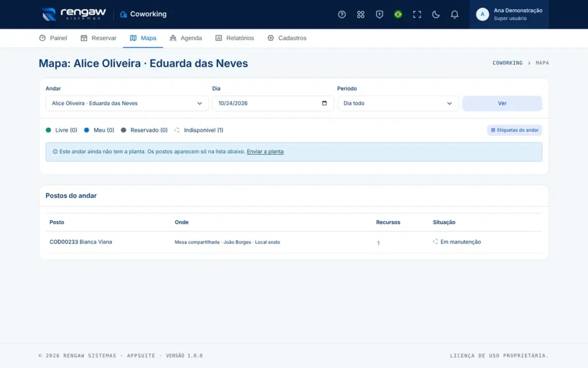The width and height of the screenshot is (588, 368).
Task: Click the shield security icon
Action: [x=379, y=14]
